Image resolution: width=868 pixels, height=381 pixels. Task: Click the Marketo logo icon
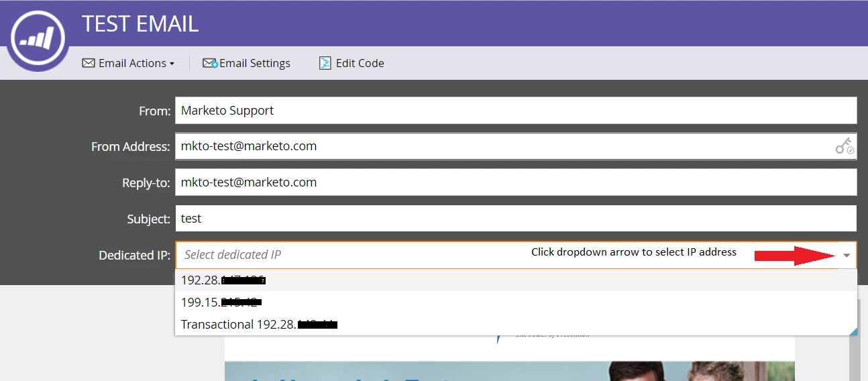(37, 38)
